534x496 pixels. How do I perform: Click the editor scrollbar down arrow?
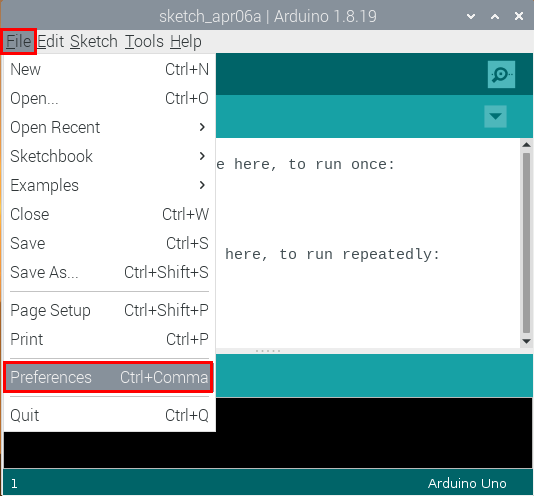pyautogui.click(x=527, y=341)
